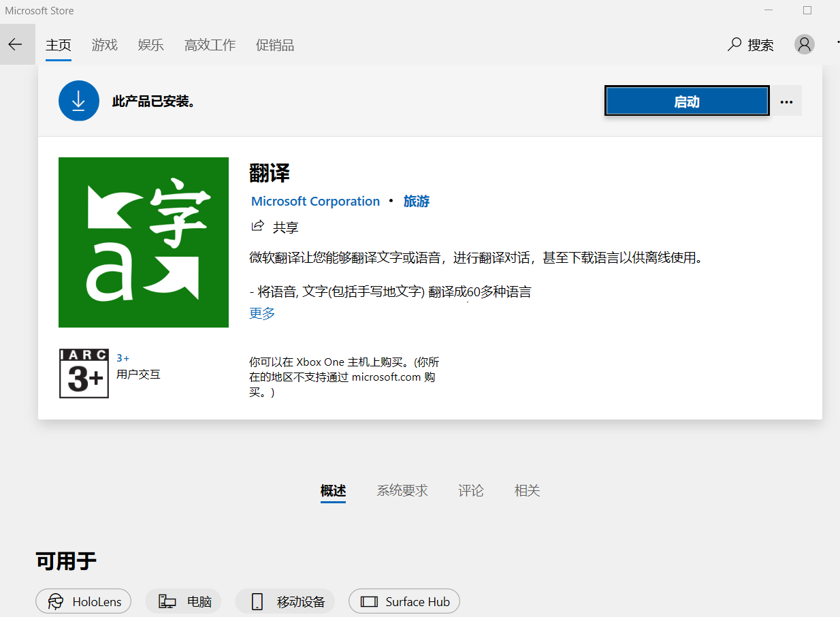Click the 此产品已安装 status text
The image size is (840, 617).
click(154, 101)
